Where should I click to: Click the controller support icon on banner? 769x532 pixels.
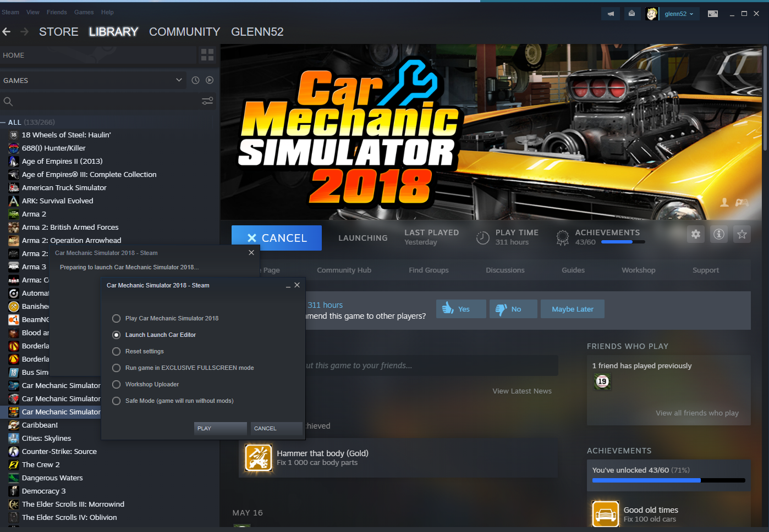coord(742,202)
